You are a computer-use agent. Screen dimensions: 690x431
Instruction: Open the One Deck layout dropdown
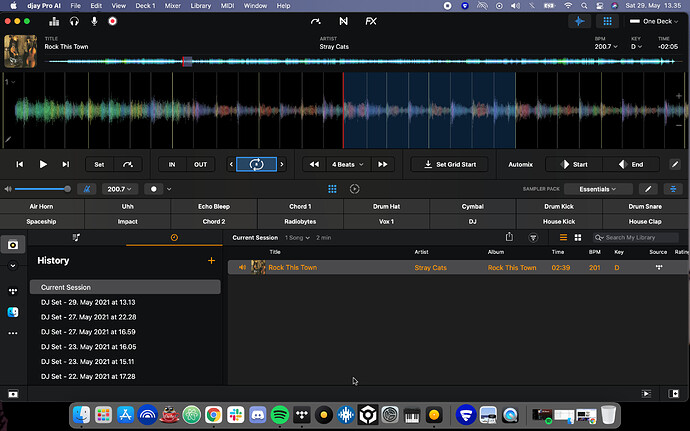pos(654,21)
